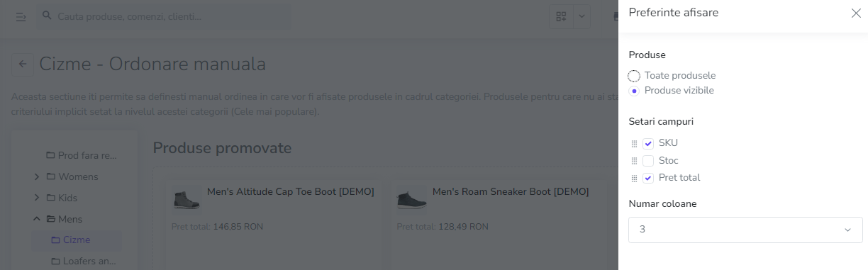Open the Numar coloane dropdown

(x=745, y=230)
